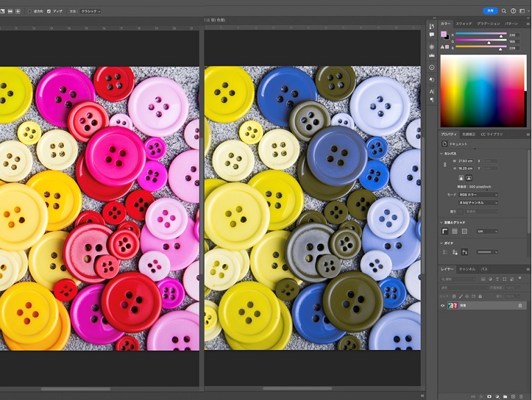The width and height of the screenshot is (532, 400).
Task: Open the Color panel menu icon
Action: point(528,24)
